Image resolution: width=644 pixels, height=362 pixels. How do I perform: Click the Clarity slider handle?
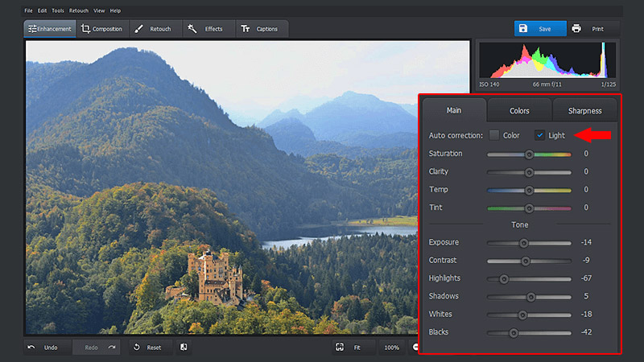click(x=529, y=172)
